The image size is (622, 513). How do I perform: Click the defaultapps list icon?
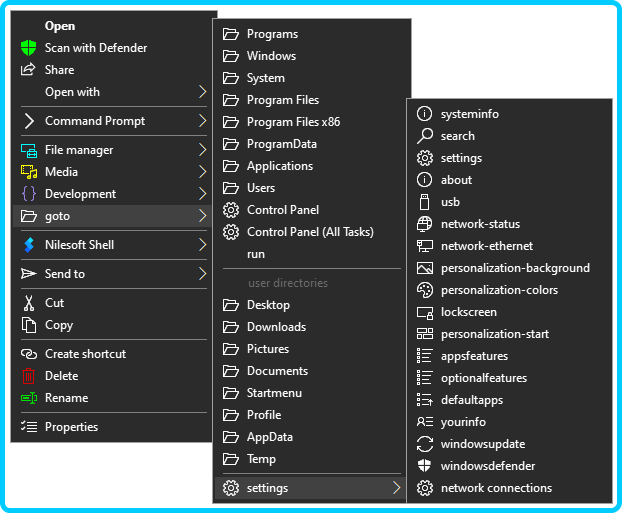tap(424, 400)
